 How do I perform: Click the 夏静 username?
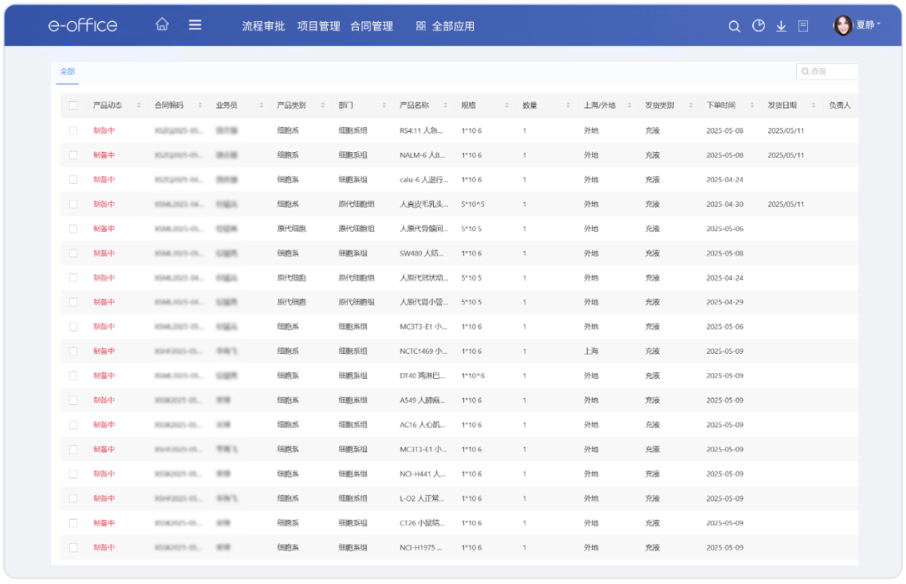(x=865, y=25)
